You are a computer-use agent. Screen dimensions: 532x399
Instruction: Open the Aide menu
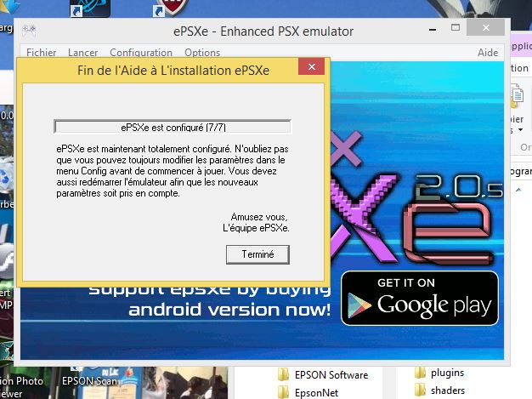(488, 53)
